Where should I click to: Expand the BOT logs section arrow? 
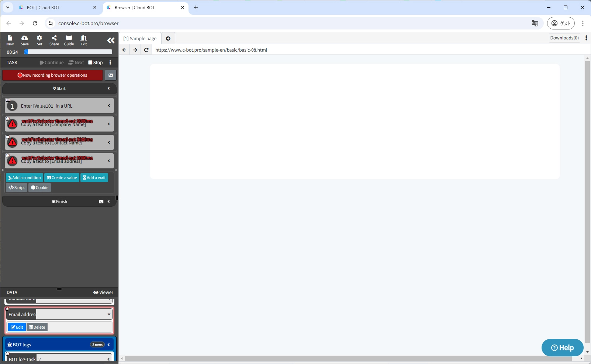[x=109, y=345]
